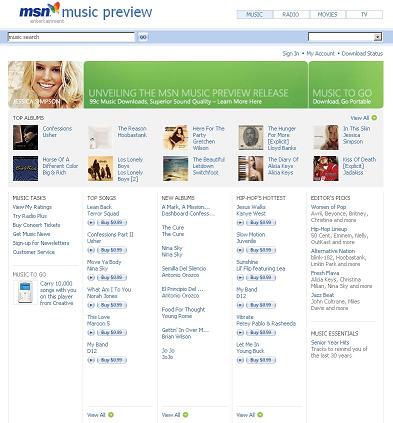Play preview of My Band in Top Songs
This screenshot has height=423, width=393.
91,360
